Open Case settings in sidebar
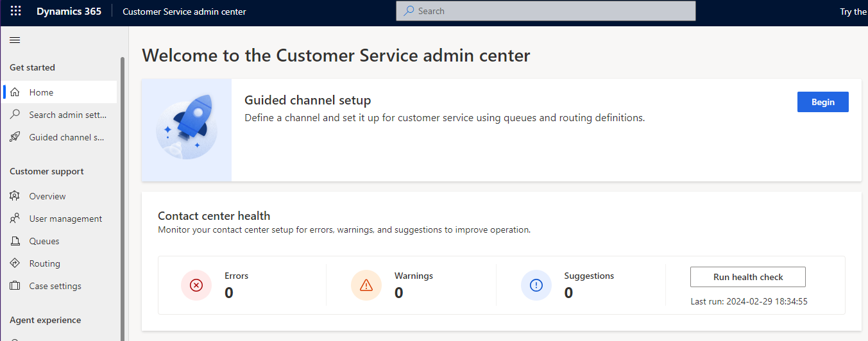The width and height of the screenshot is (868, 341). coord(60,286)
